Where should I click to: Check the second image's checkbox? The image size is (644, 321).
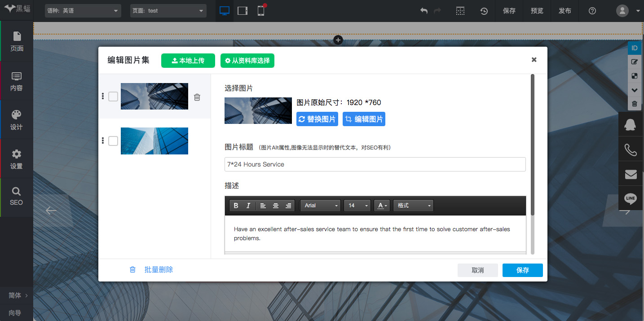[x=113, y=141]
